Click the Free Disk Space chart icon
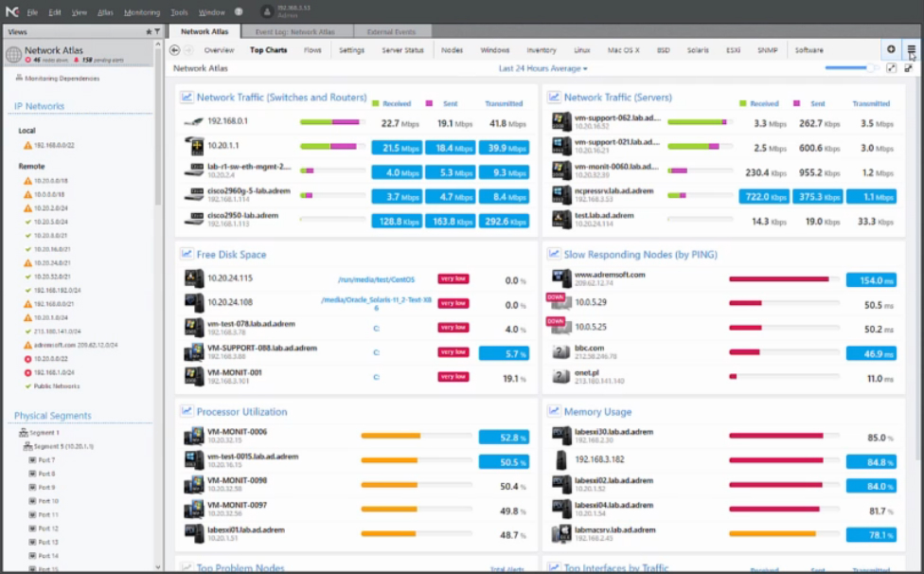Image resolution: width=924 pixels, height=574 pixels. pos(187,254)
